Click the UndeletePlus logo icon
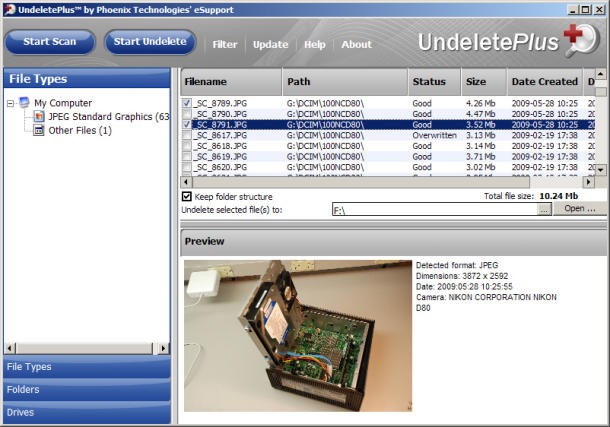The width and height of the screenshot is (610, 427). pos(582,40)
